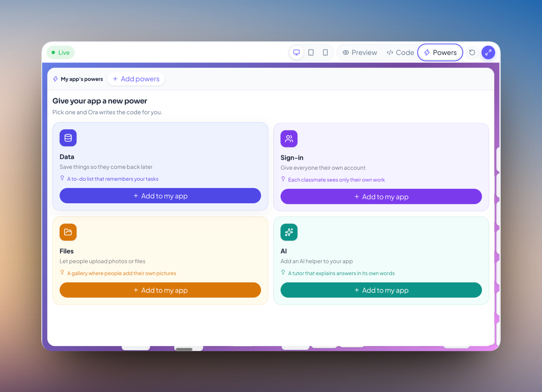Click the "Save things so they come back later" text
Viewport: 542px width, 392px height.
click(106, 167)
